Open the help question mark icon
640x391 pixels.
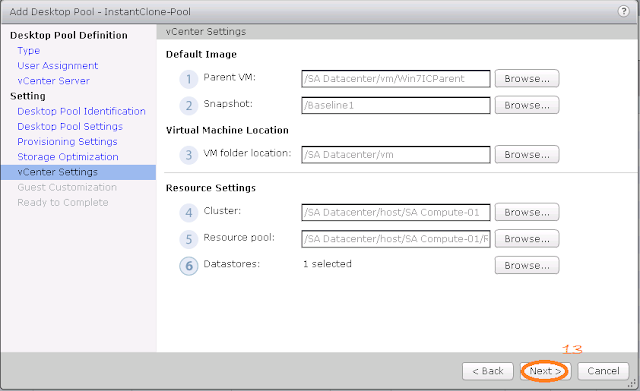[x=623, y=11]
